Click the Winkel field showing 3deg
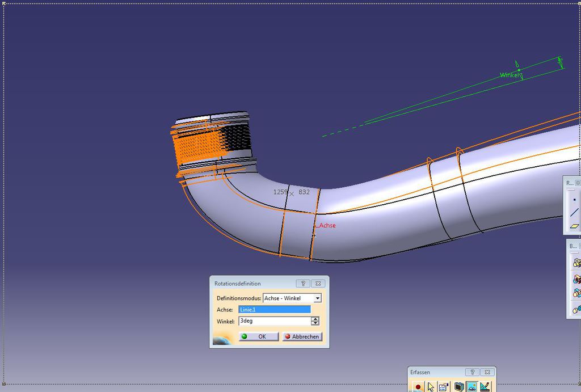 [x=273, y=321]
